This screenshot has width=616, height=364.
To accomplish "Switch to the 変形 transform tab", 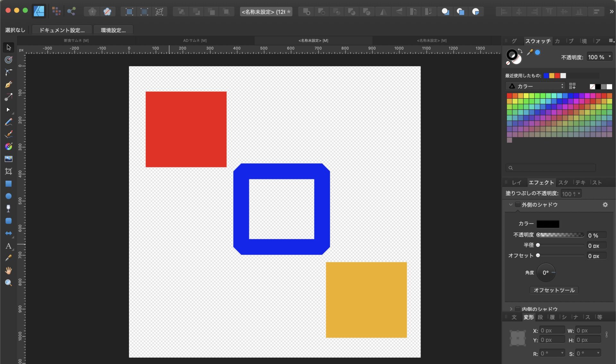I will point(528,317).
